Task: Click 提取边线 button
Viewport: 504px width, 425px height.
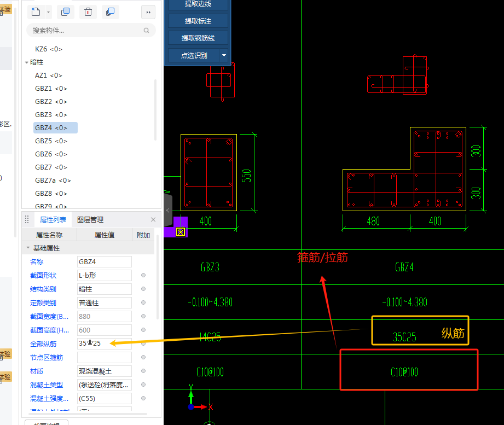Action: (198, 4)
